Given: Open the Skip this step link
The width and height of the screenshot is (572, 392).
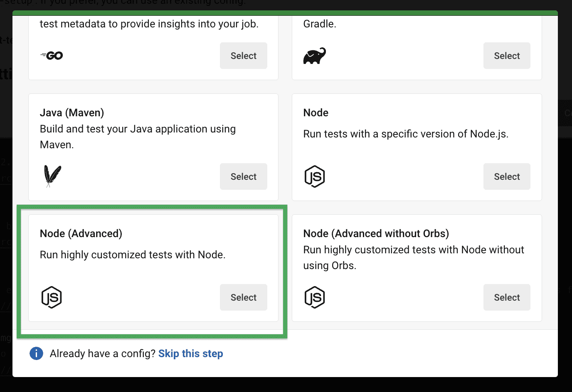Looking at the screenshot, I should click(x=191, y=353).
